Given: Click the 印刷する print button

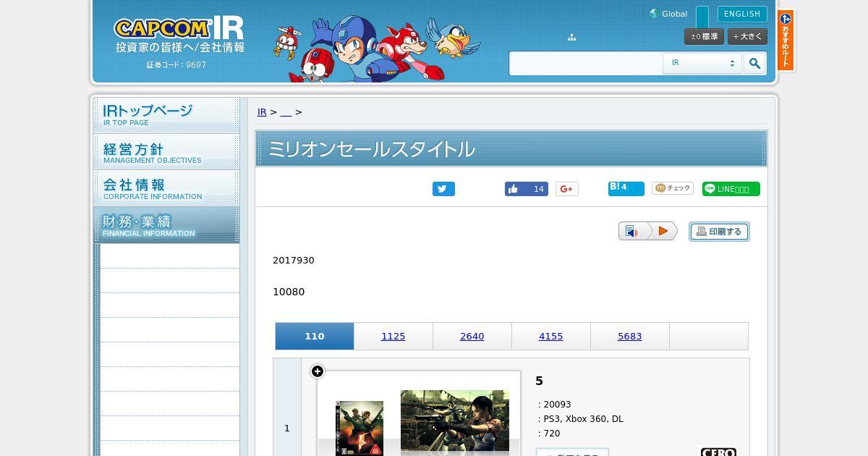Looking at the screenshot, I should pos(719,232).
